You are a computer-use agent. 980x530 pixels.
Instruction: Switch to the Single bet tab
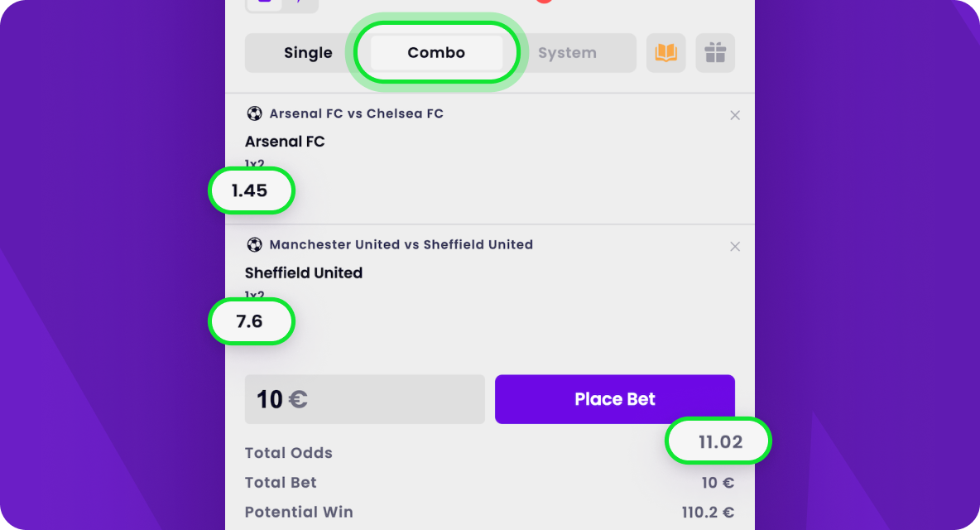[x=308, y=53]
